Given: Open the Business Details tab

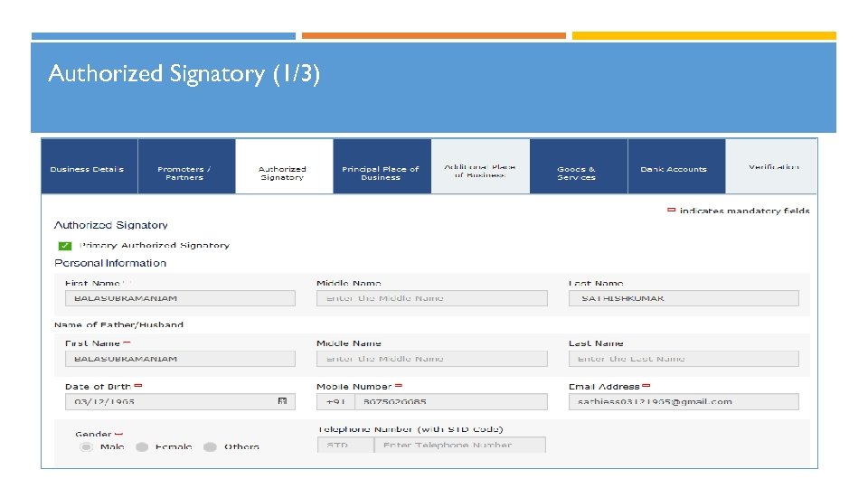Looking at the screenshot, I should coord(90,166).
